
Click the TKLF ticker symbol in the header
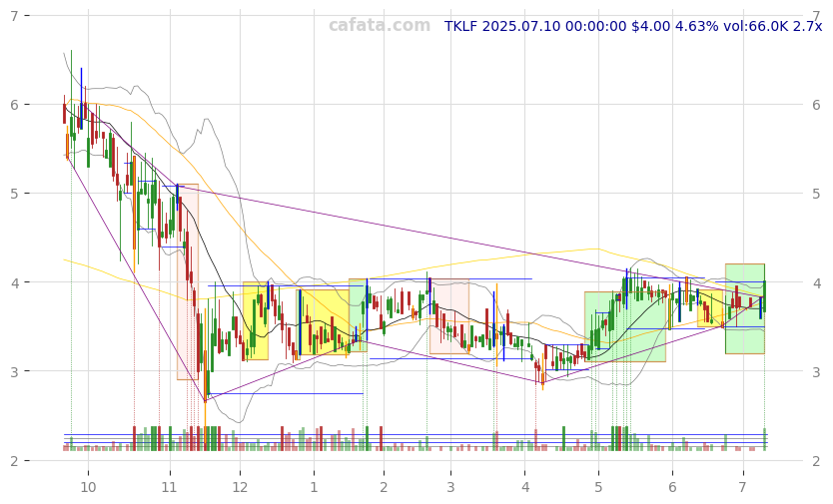tap(460, 26)
